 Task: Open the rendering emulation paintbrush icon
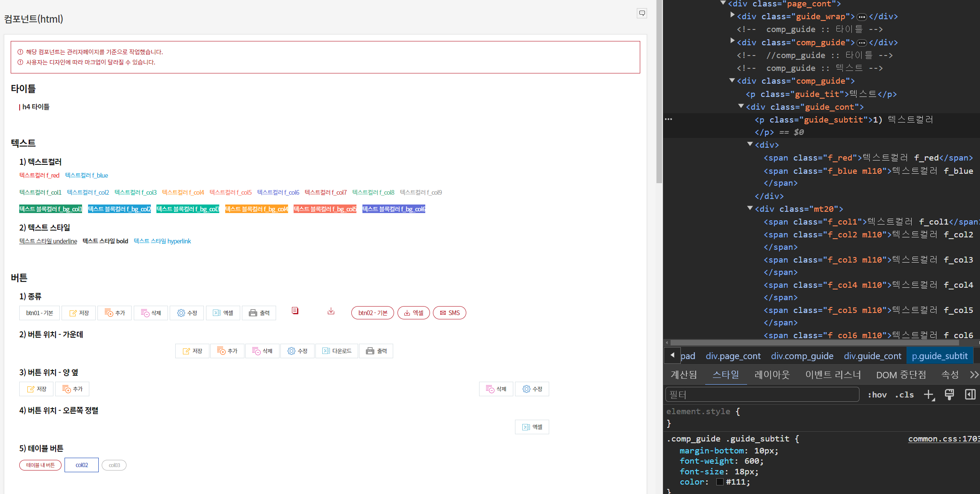click(949, 395)
